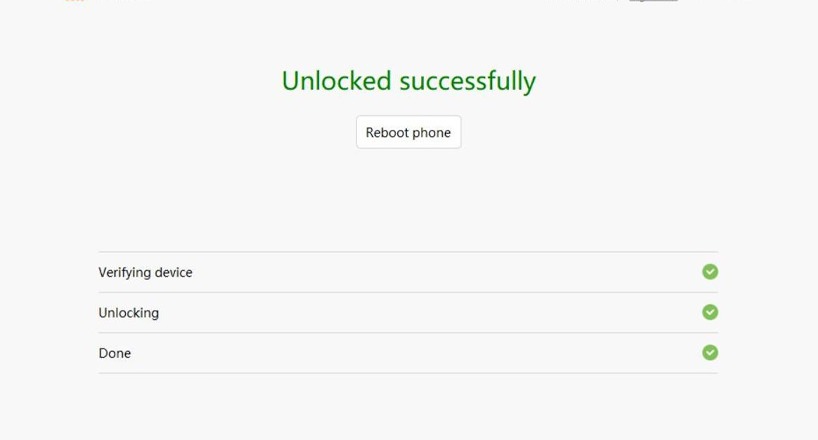This screenshot has width=818, height=440.
Task: Click the divider line above Verifying device
Action: [x=408, y=252]
